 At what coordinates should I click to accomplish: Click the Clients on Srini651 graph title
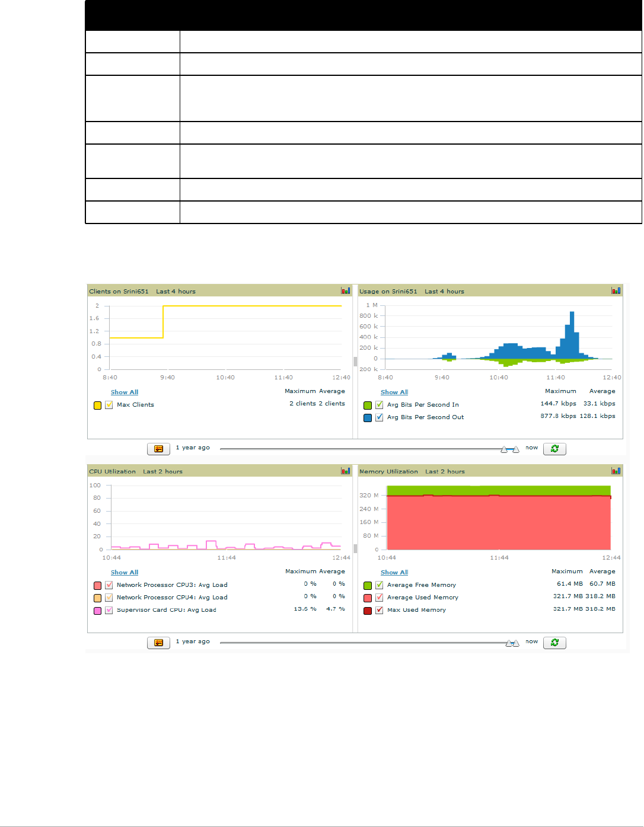click(119, 291)
